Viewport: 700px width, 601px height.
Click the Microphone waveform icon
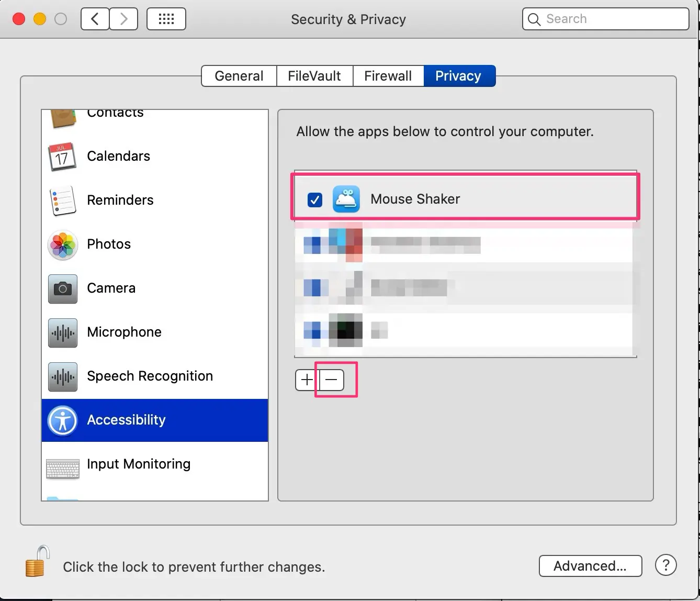[x=62, y=332]
